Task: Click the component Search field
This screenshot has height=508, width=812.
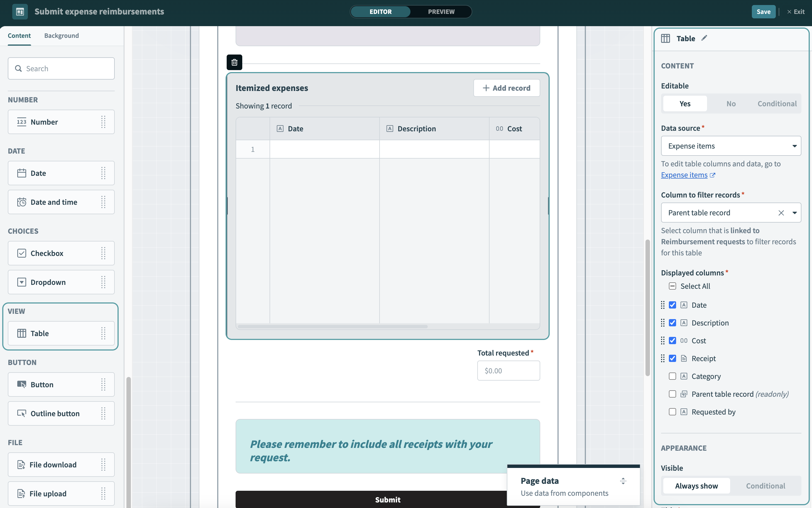Action: [x=61, y=68]
